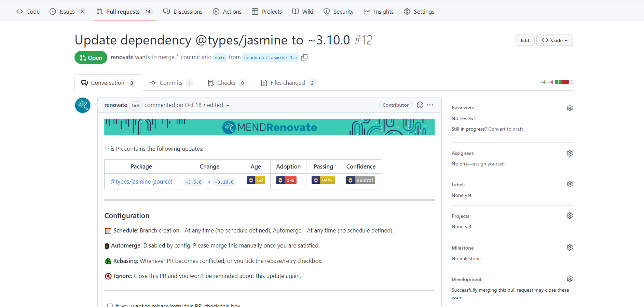The image size is (644, 307).
Task: Open the Reviewers gear settings
Action: 570,108
